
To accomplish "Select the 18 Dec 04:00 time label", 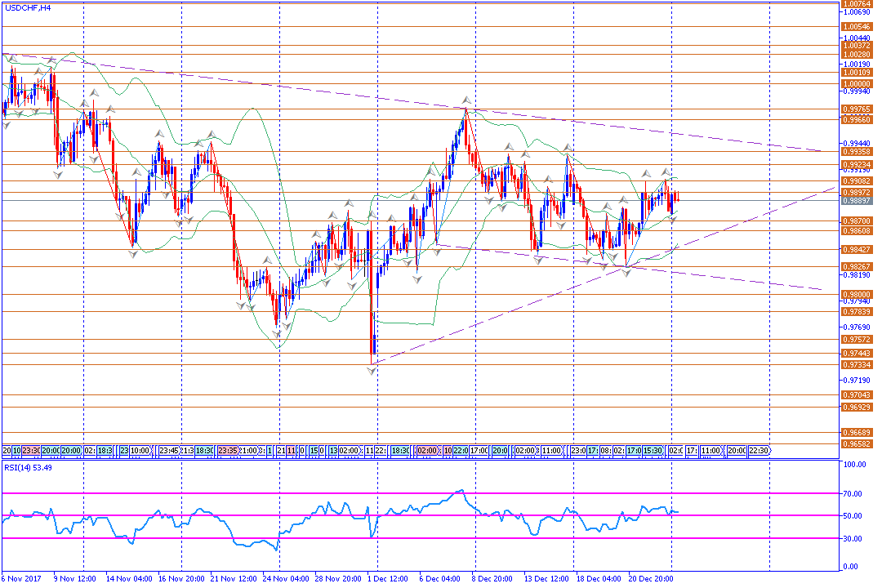I will (x=599, y=578).
